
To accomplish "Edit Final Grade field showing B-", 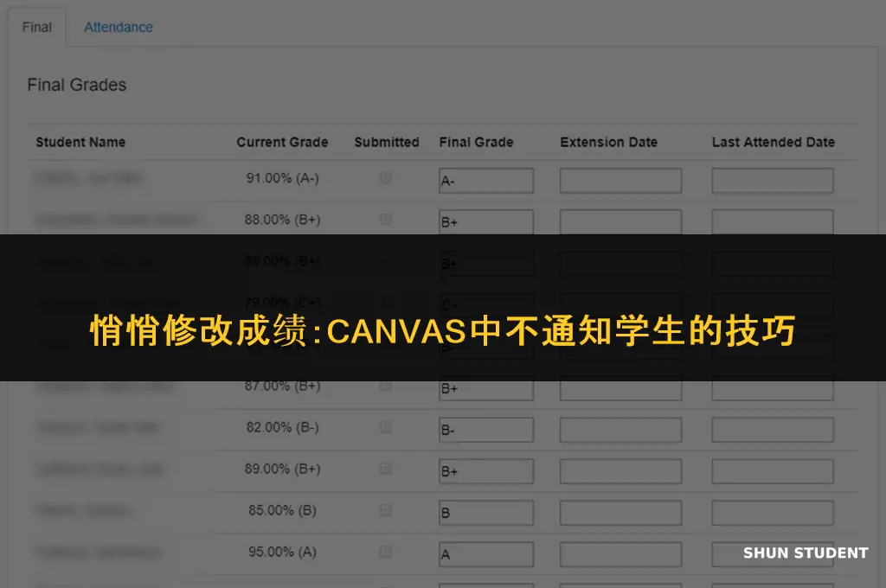I will tap(486, 430).
